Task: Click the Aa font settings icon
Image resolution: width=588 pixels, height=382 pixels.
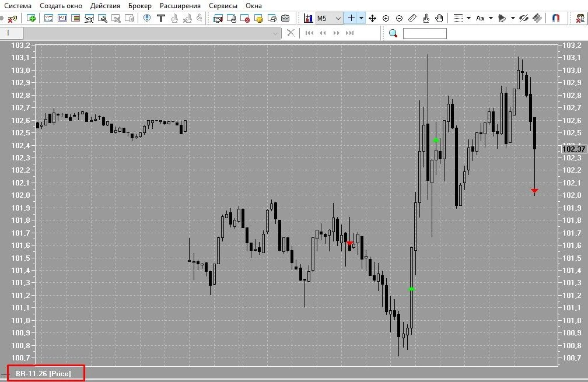Action: pyautogui.click(x=480, y=18)
